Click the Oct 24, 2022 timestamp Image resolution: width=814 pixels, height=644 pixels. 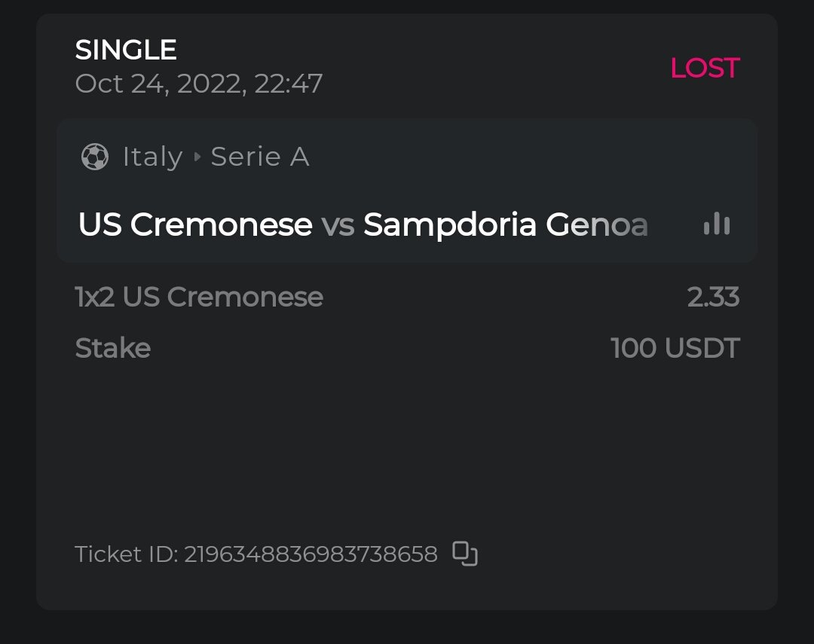coord(158,83)
